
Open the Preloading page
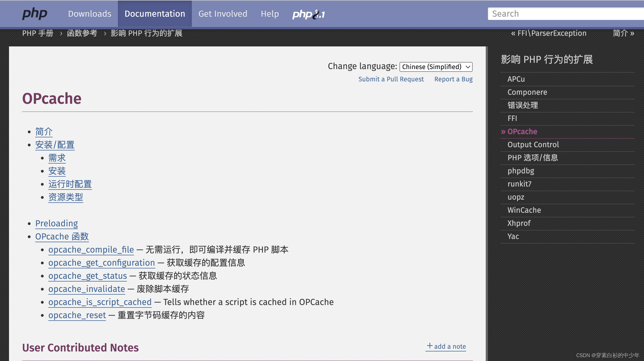pyautogui.click(x=56, y=223)
